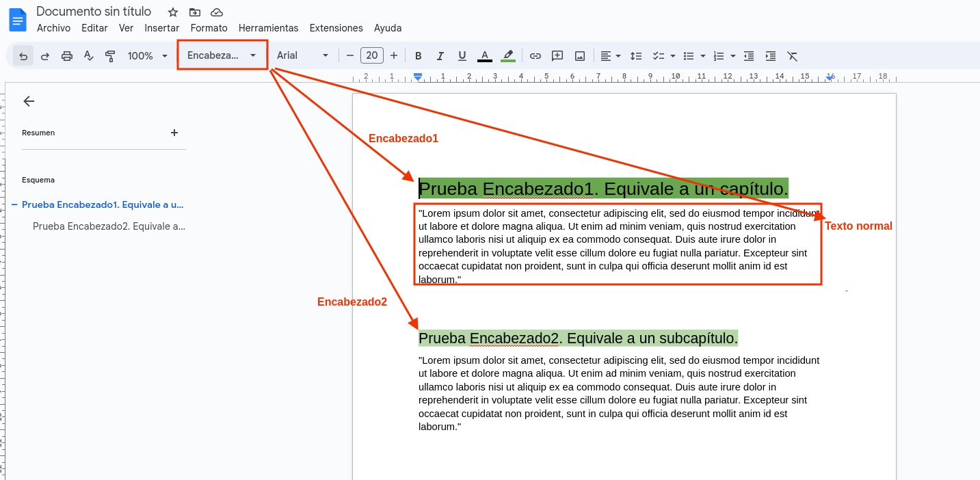Expand the bulleted list options arrow
This screenshot has width=980, height=480.
click(x=703, y=56)
